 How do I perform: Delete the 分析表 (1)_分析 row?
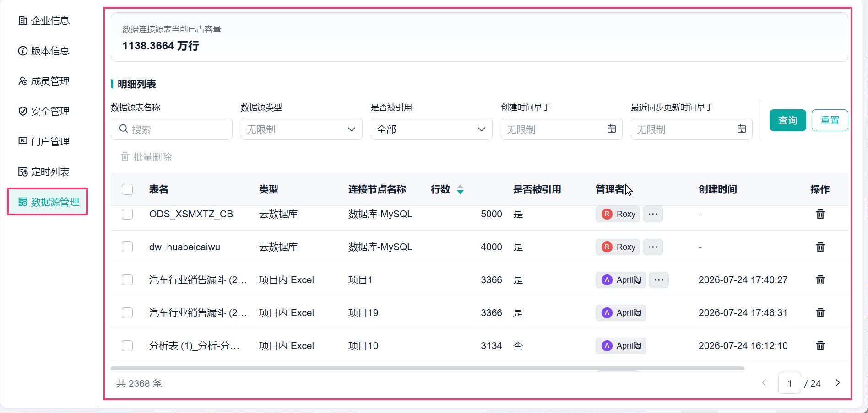(820, 346)
